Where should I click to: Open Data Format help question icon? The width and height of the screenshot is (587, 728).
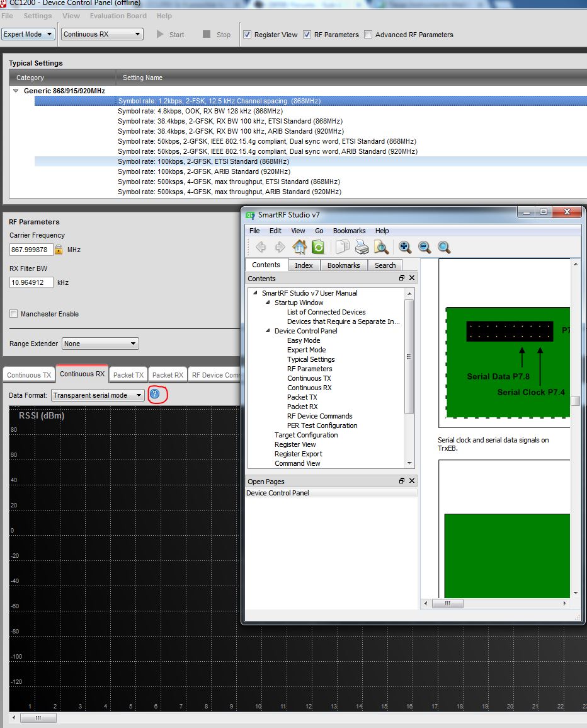[x=155, y=394]
